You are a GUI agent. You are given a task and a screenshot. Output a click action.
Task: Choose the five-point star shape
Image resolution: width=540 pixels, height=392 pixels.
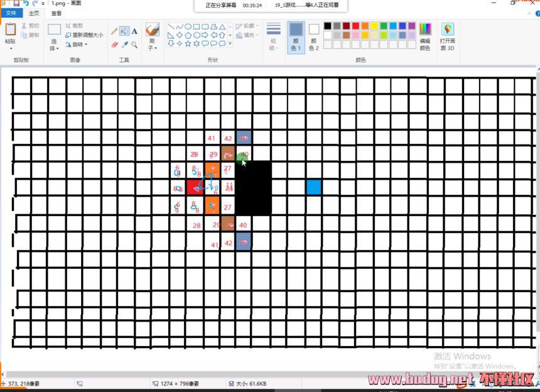point(188,44)
